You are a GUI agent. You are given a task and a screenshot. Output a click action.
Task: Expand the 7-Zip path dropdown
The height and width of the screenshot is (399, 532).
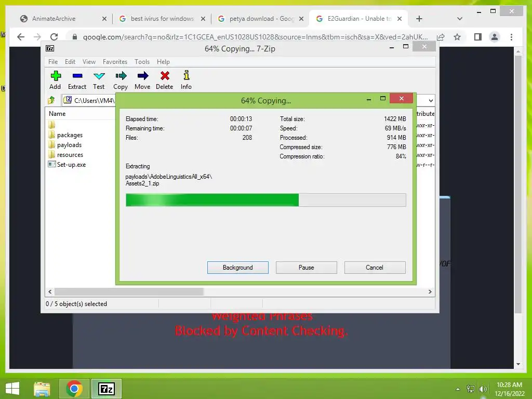[431, 100]
